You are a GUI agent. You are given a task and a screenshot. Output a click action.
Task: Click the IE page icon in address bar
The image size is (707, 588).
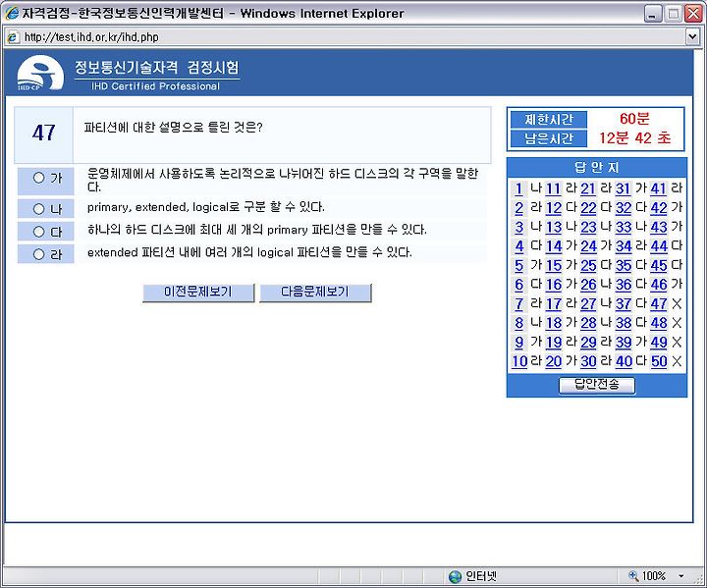point(13,37)
